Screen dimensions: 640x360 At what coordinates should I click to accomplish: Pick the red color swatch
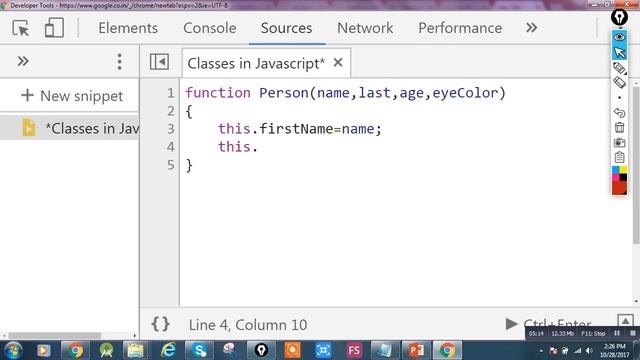pyautogui.click(x=619, y=188)
